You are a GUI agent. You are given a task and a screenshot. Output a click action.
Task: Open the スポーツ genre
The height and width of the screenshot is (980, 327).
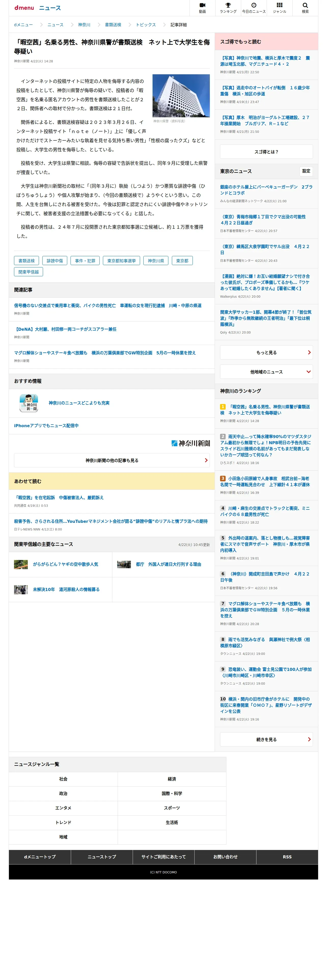[x=172, y=808]
